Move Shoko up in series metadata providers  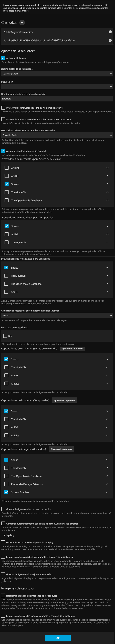[107, 184]
